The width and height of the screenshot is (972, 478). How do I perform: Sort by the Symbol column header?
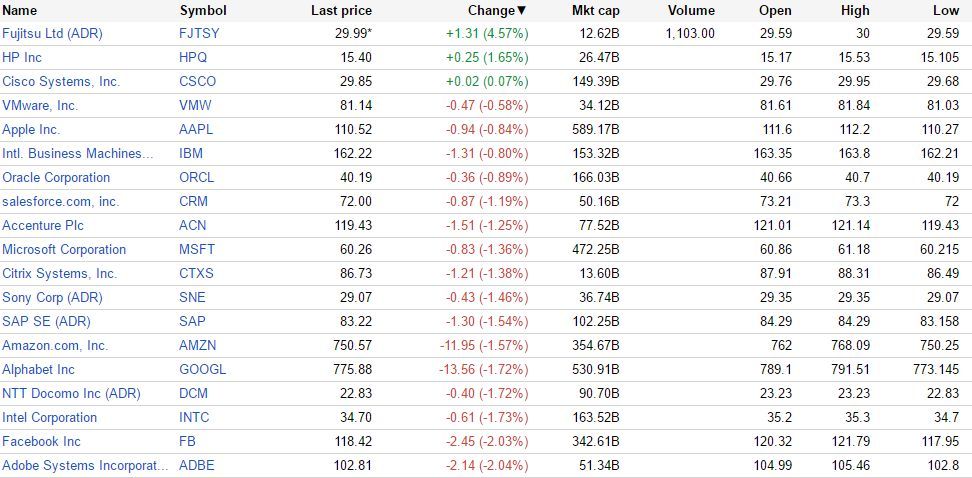tap(203, 10)
